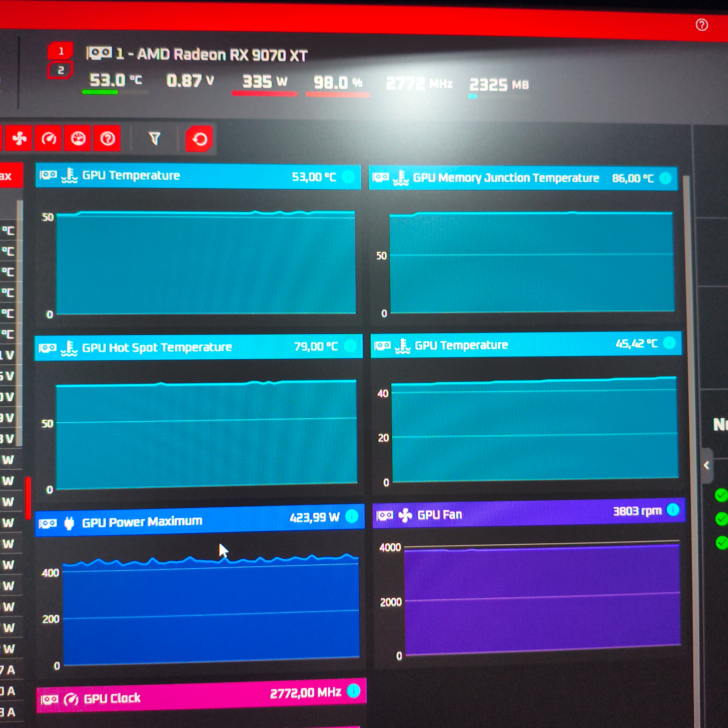The width and height of the screenshot is (728, 728).
Task: Click the "GPU Hot Spot Temperature" panel title
Action: 157,347
